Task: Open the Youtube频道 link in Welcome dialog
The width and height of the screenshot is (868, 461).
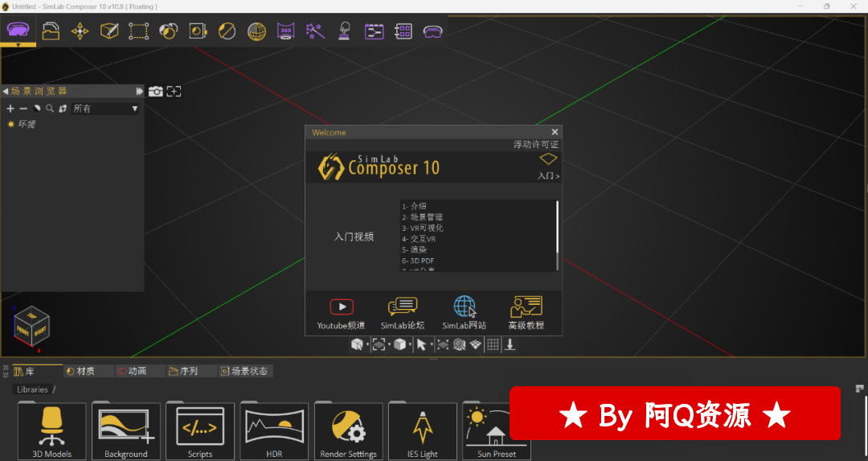Action: click(341, 314)
